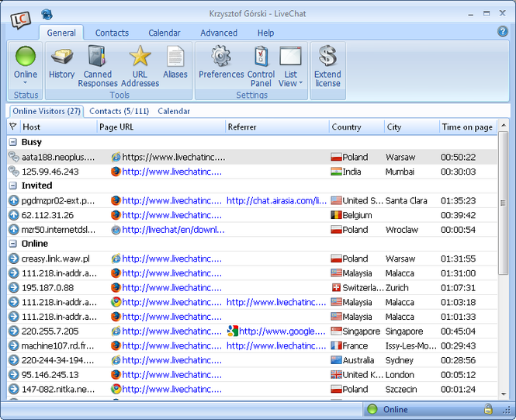Image resolution: width=516 pixels, height=420 pixels.
Task: Sort by Time on page column header
Action: pos(468,127)
